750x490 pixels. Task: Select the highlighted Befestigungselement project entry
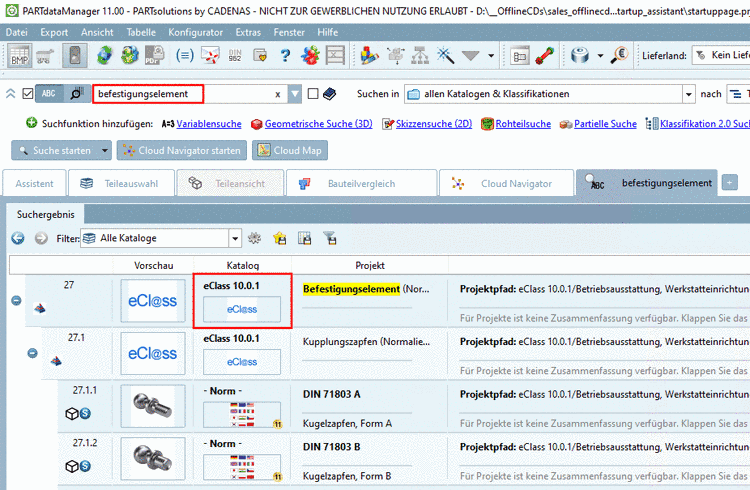click(x=351, y=289)
